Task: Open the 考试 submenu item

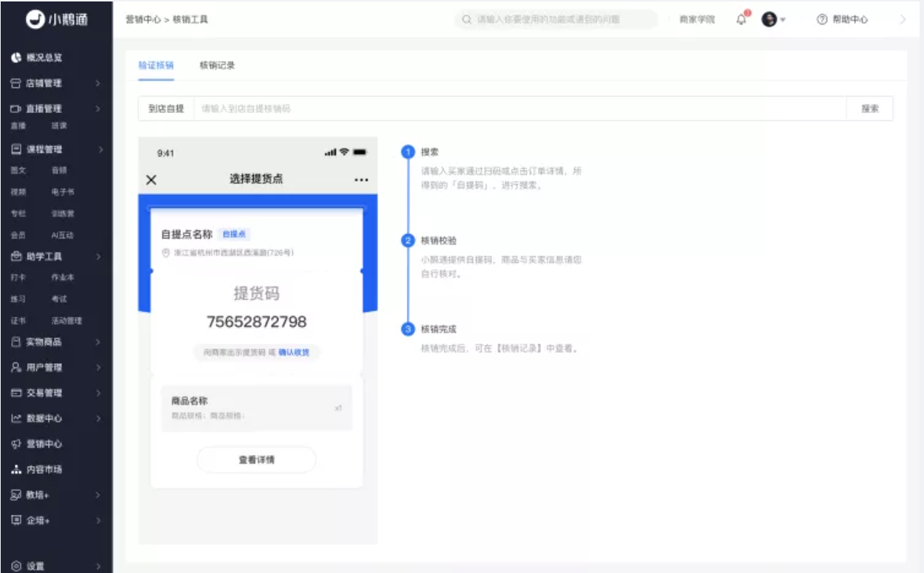Action: coord(59,299)
